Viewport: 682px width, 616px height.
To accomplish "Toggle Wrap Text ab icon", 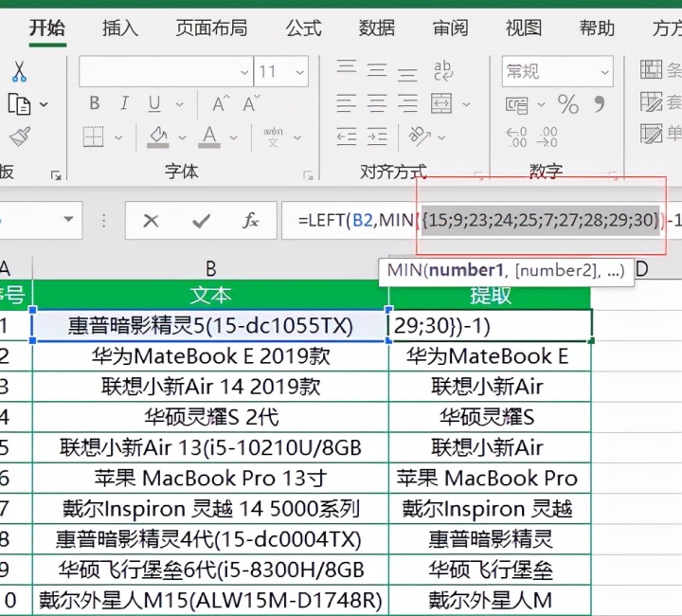I will click(443, 70).
